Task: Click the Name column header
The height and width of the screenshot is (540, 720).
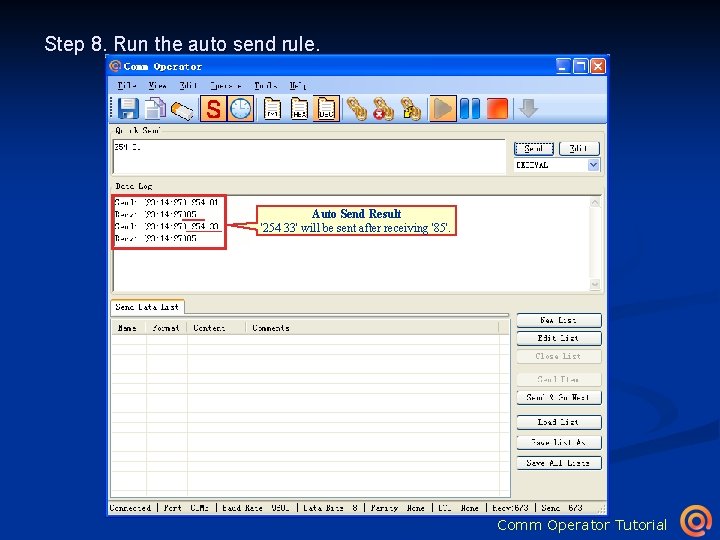Action: (x=129, y=328)
